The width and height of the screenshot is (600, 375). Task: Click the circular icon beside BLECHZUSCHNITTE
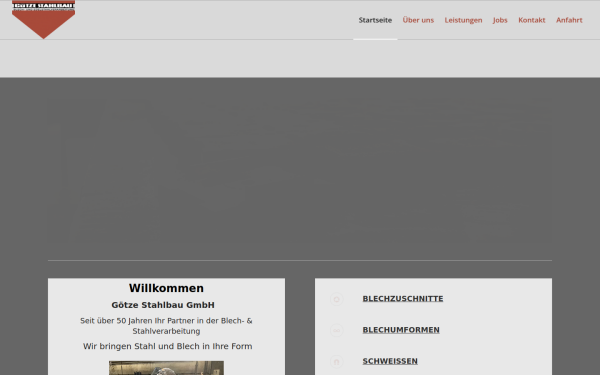[336, 299]
